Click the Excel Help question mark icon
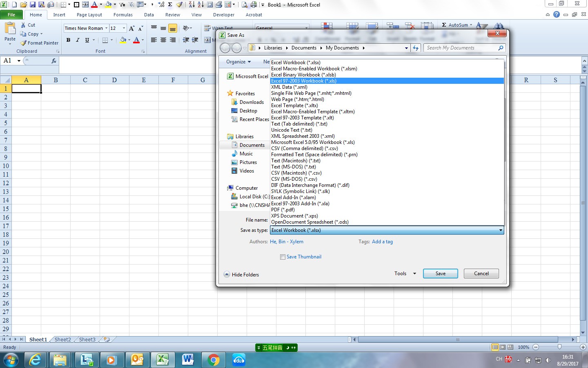This screenshot has height=368, width=588. [556, 14]
